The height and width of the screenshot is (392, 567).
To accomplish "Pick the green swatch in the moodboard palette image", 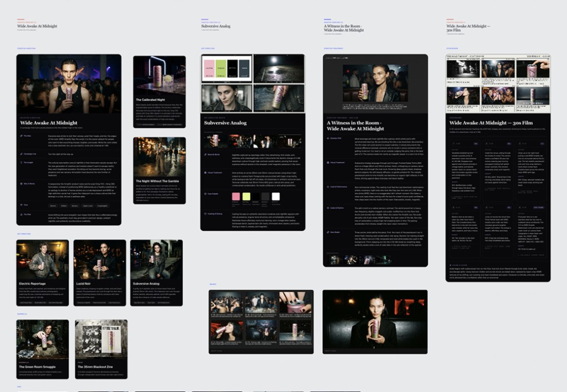I will coord(220,68).
